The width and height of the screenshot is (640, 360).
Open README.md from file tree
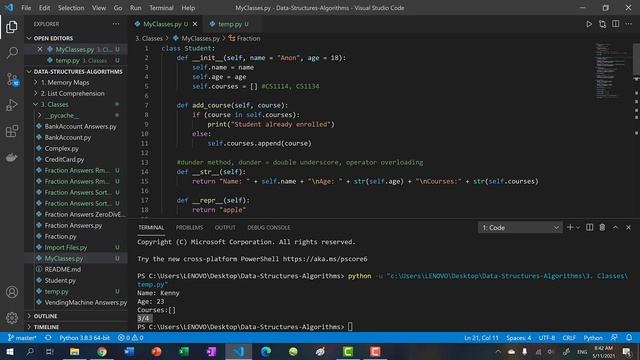[62, 269]
